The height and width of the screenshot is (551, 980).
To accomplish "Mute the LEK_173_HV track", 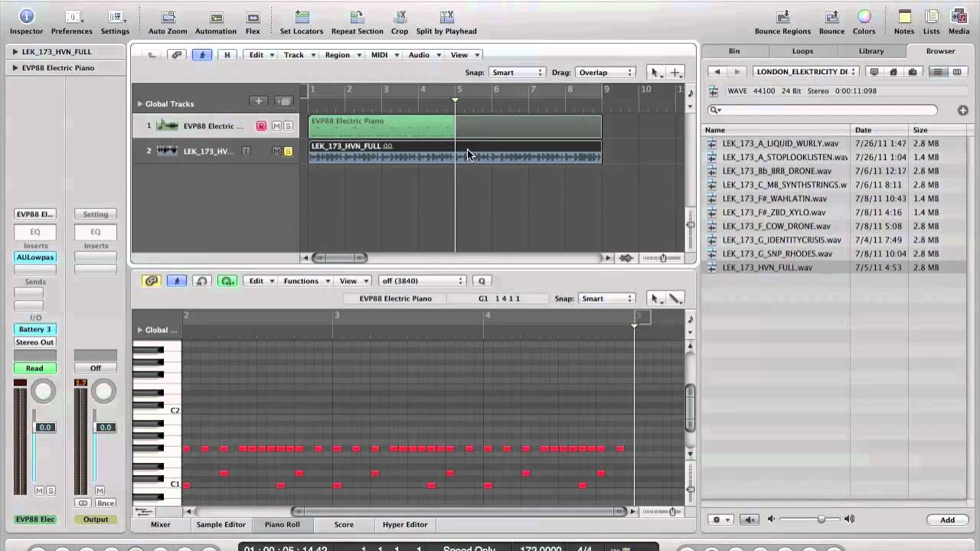I will tap(276, 151).
